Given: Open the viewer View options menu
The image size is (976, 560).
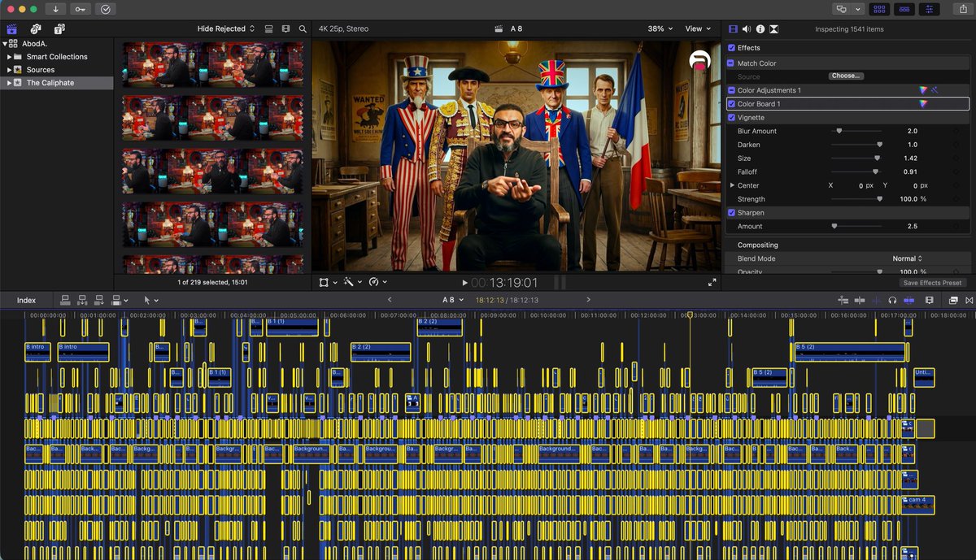Looking at the screenshot, I should point(698,28).
